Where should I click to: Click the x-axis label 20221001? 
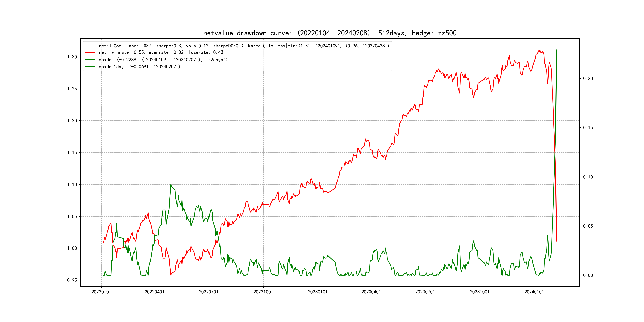(263, 292)
